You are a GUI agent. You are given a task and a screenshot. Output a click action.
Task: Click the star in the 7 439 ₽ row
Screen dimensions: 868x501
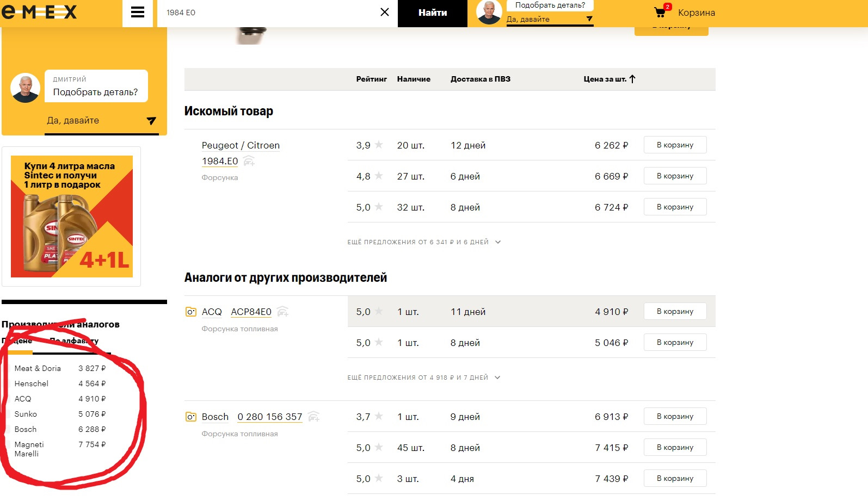[x=379, y=478]
